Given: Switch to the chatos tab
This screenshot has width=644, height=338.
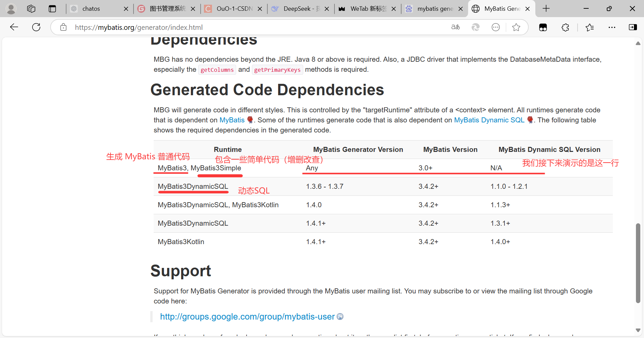Looking at the screenshot, I should (100, 9).
